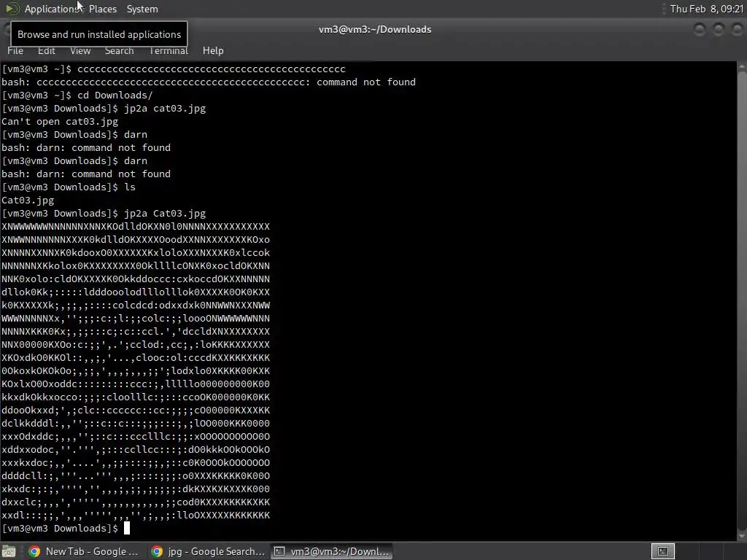Click the clock showing Thu Feb 8, 09:21
747x560 pixels.
706,9
